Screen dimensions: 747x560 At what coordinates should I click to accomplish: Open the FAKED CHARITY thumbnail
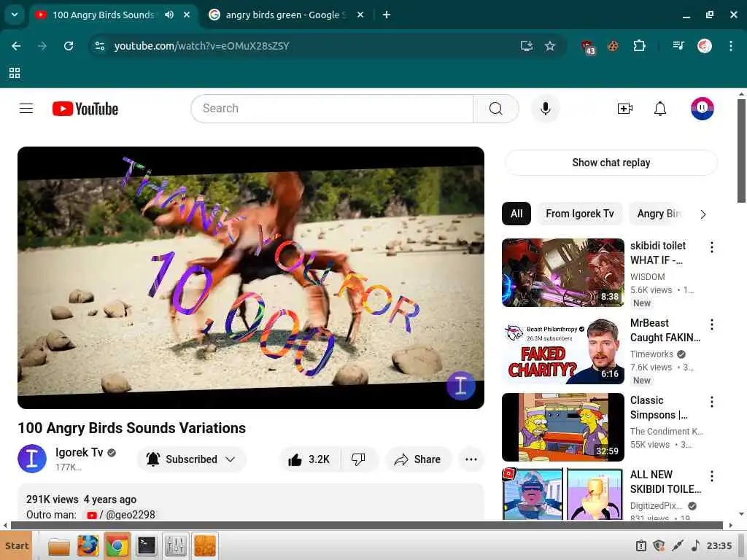(563, 350)
